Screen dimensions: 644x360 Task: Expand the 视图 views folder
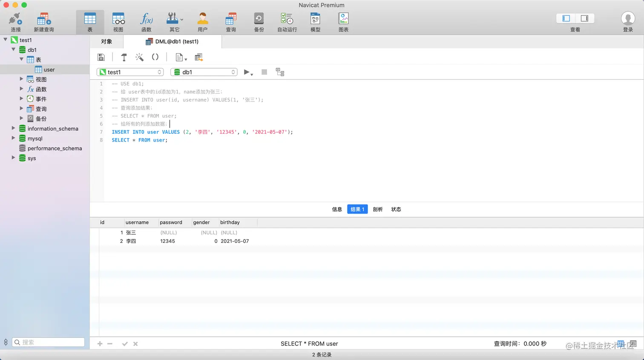[22, 79]
